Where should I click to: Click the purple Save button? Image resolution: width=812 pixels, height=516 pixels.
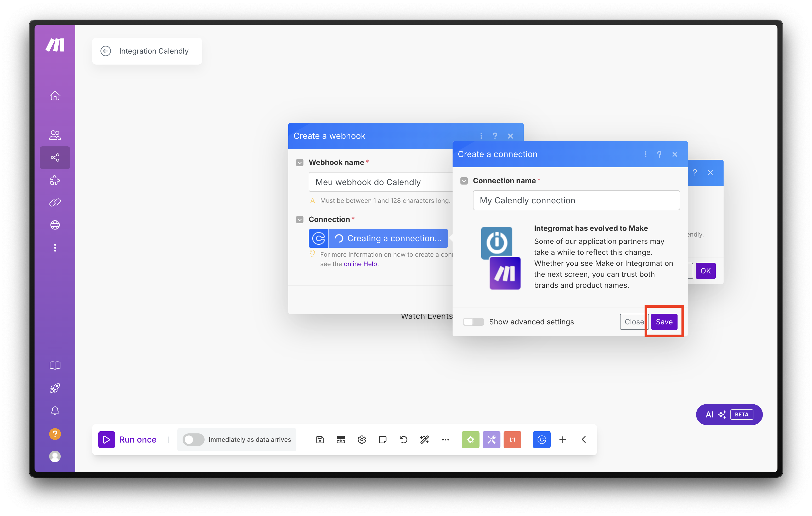tap(664, 322)
